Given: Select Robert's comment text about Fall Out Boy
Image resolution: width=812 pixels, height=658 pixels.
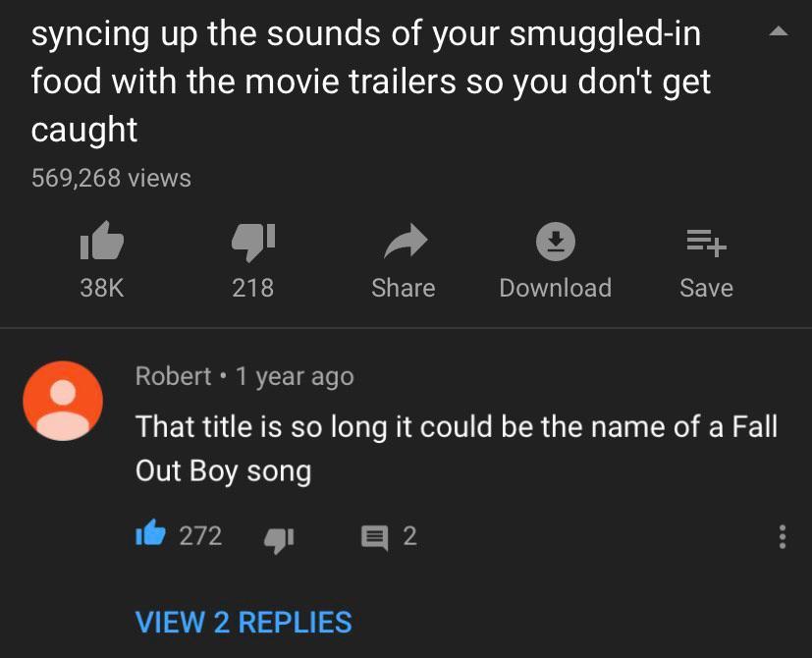Looking at the screenshot, I should [452, 447].
